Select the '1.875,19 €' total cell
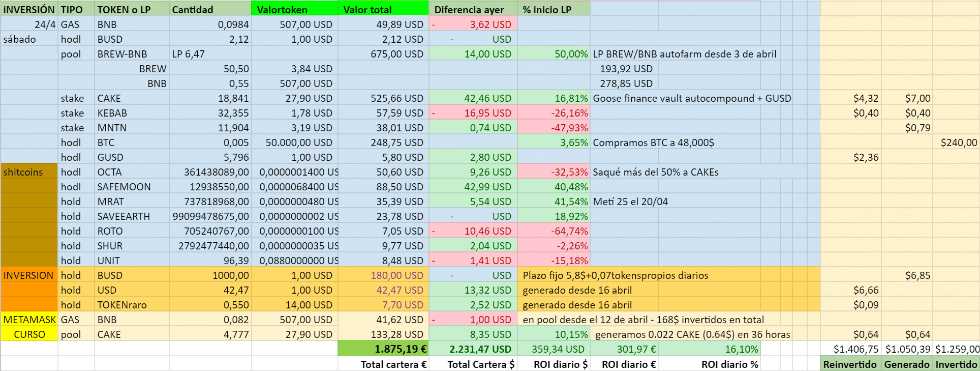 point(383,349)
